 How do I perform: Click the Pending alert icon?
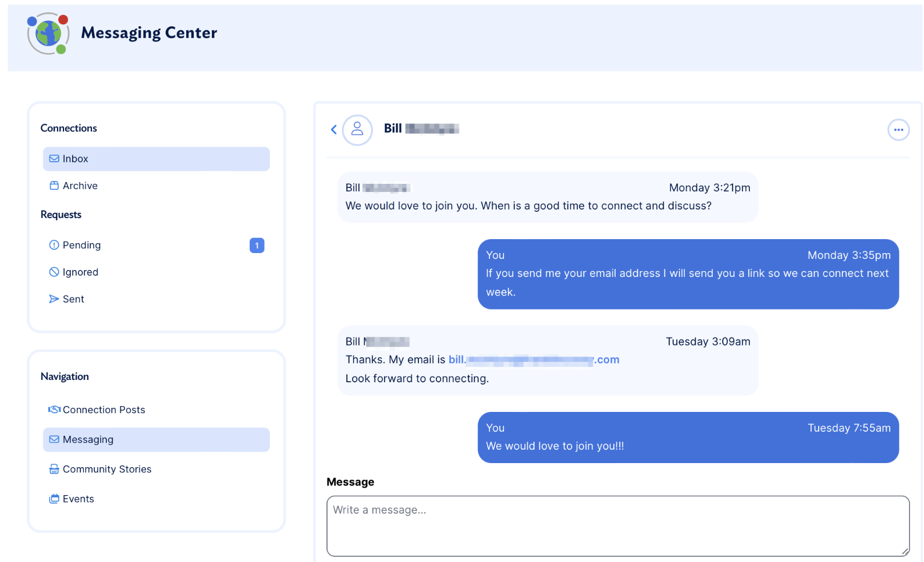54,245
